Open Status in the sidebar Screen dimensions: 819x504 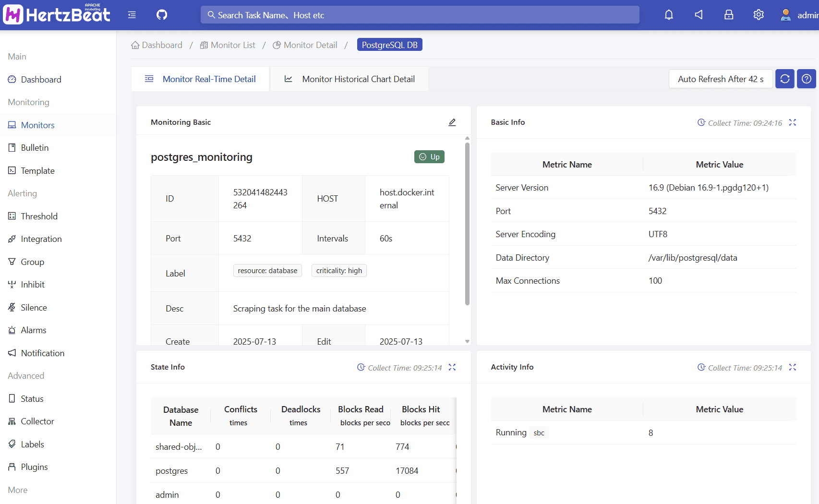pyautogui.click(x=58, y=399)
